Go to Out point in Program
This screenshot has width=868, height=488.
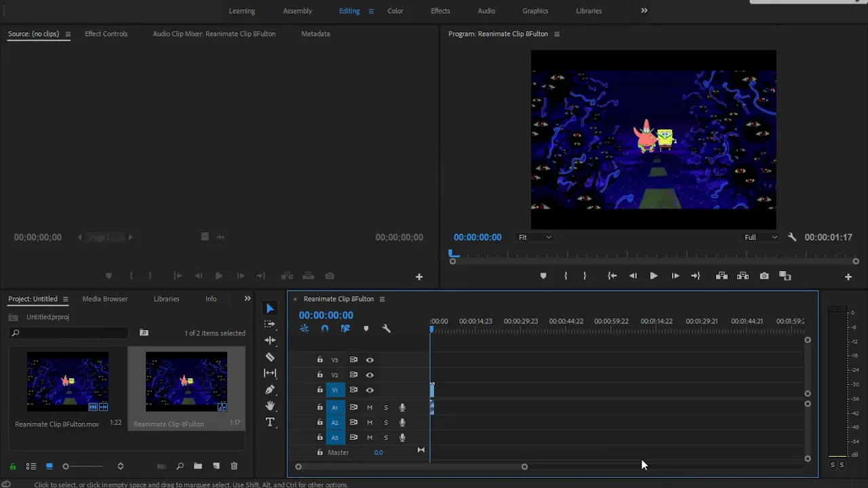pyautogui.click(x=696, y=276)
